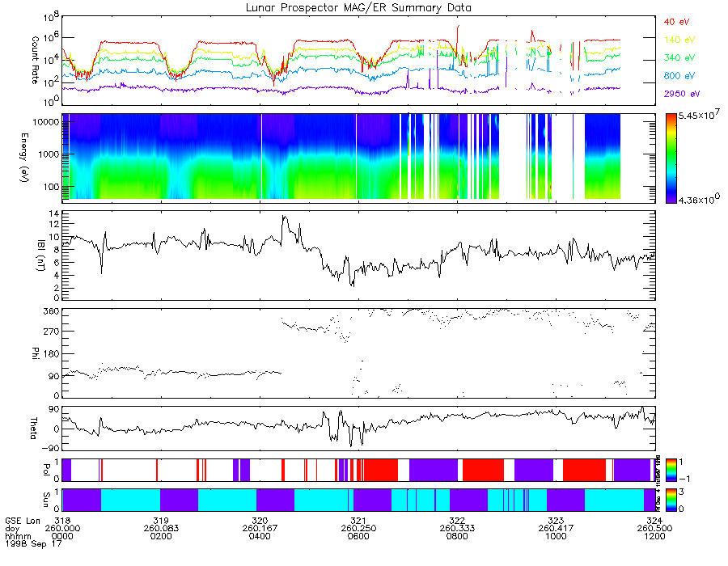Screen dimensions: 728x566
Task: Click the 'Theta' axis label
Action: click(34, 428)
